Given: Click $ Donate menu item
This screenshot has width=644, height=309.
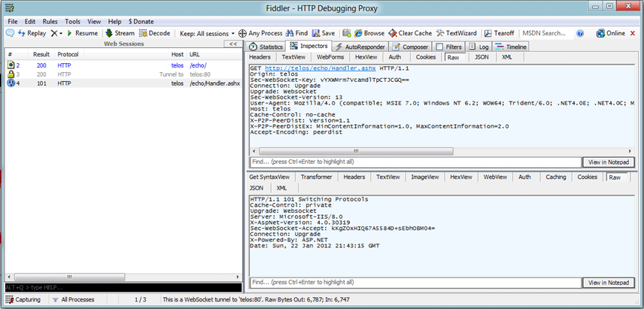Looking at the screenshot, I should tap(141, 22).
